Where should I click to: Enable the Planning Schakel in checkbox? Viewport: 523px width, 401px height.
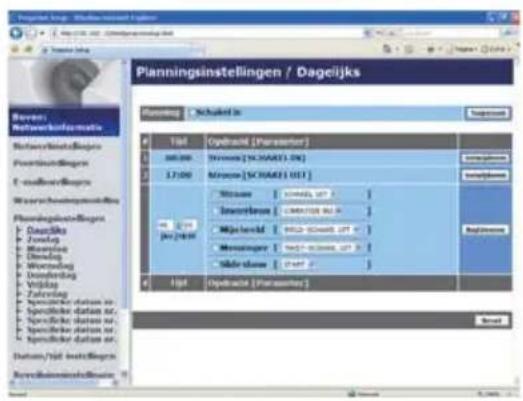(x=192, y=112)
